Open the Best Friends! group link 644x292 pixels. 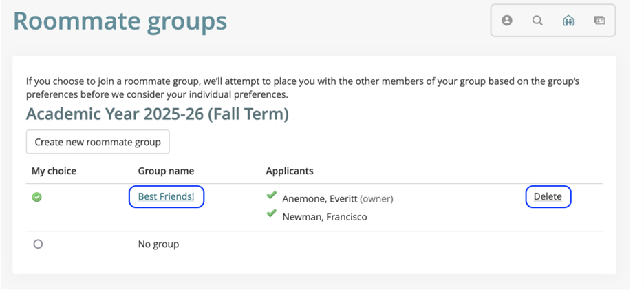167,197
